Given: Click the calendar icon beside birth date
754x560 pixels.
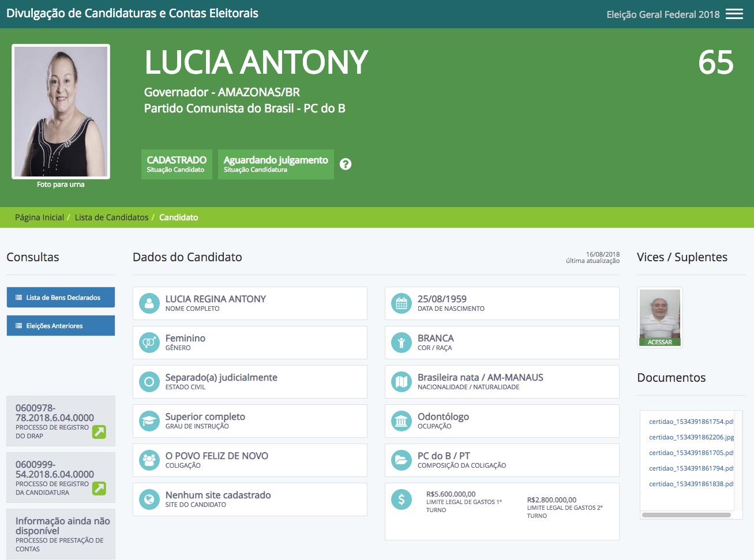Looking at the screenshot, I should click(402, 303).
